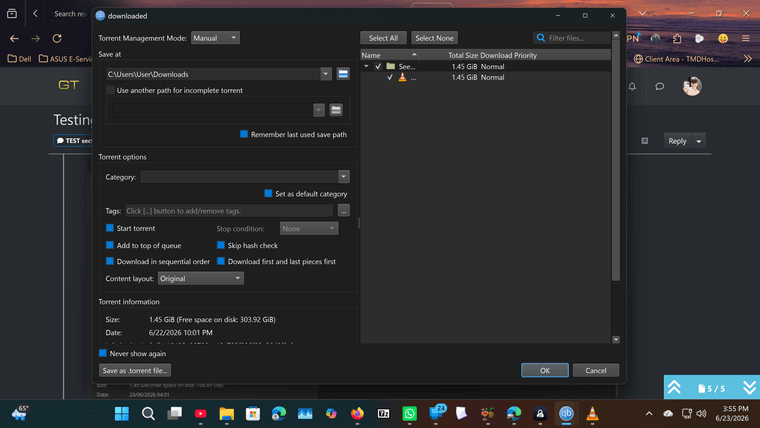
Task: Open the Dell bookmarks folder
Action: [x=19, y=59]
